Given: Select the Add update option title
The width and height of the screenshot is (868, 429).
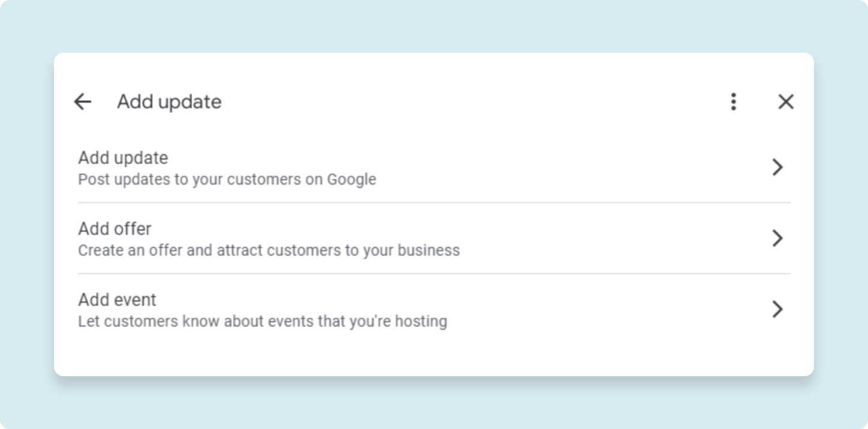Looking at the screenshot, I should pos(123,158).
